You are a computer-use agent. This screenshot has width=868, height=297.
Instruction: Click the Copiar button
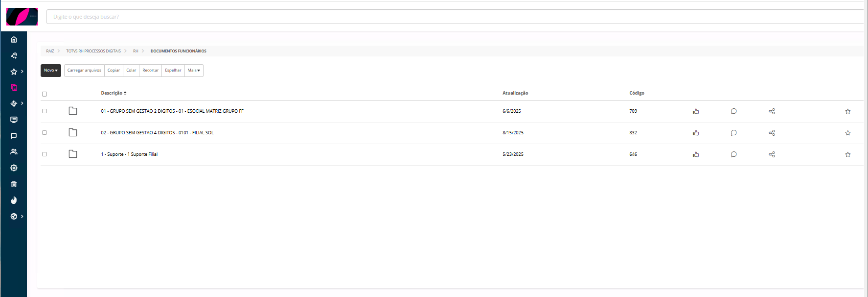tap(114, 71)
